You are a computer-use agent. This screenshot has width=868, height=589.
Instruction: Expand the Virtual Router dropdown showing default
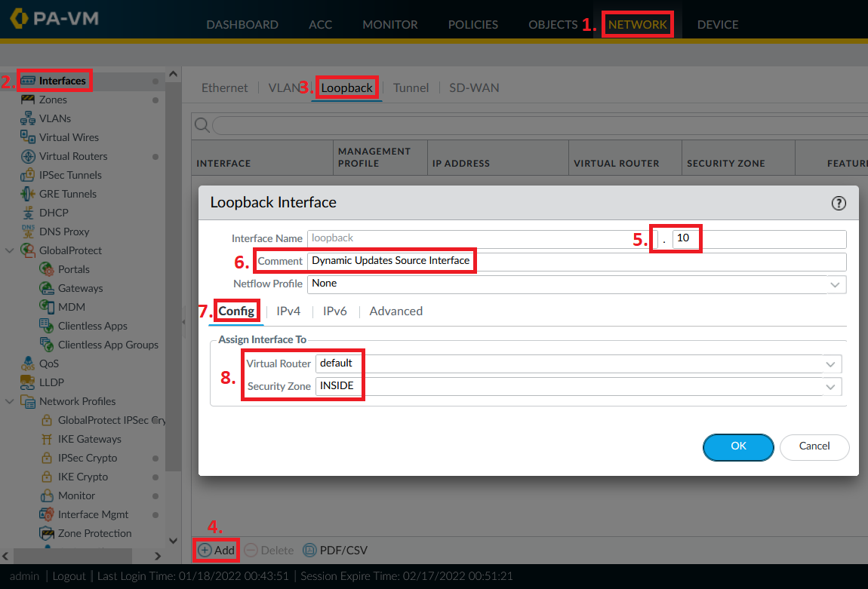830,364
